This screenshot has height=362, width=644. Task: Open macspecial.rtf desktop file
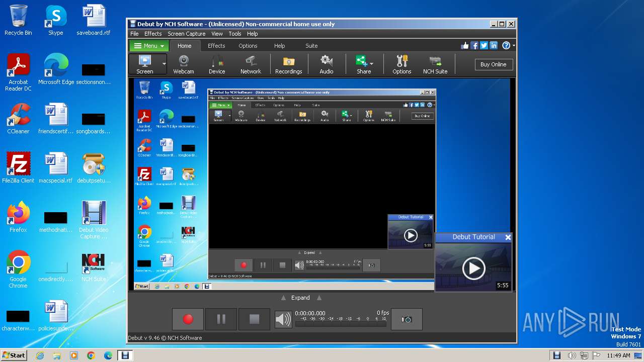[x=55, y=167]
